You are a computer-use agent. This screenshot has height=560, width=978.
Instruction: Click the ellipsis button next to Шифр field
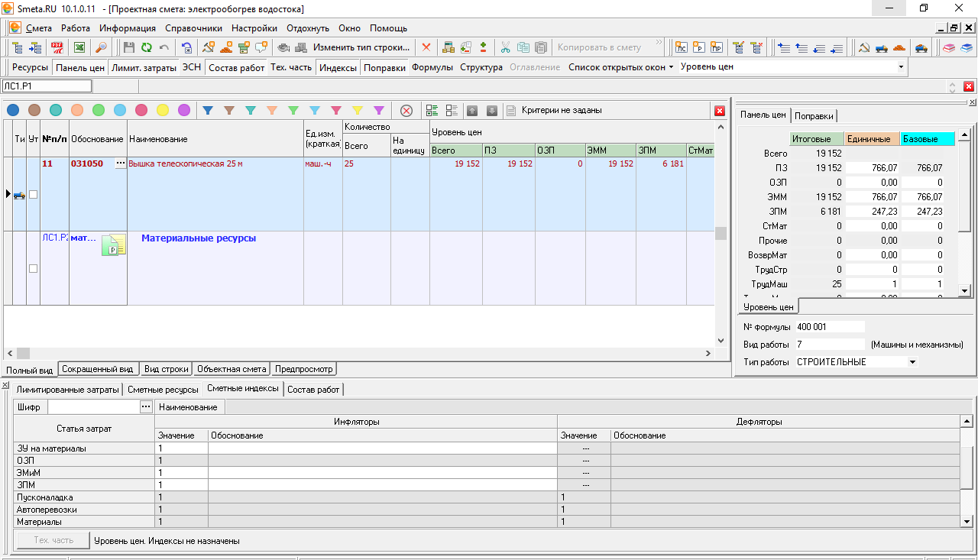click(146, 407)
